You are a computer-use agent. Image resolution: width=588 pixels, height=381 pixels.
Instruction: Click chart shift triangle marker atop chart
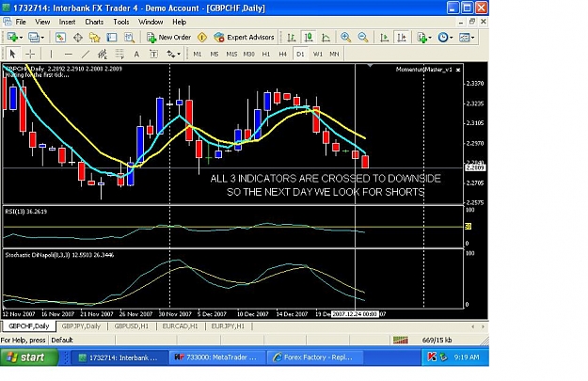point(370,66)
